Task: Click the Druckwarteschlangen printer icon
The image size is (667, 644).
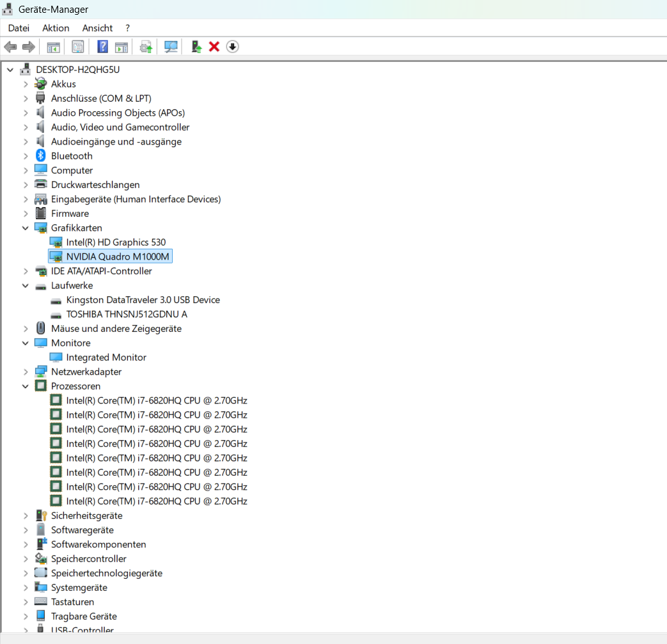Action: [40, 185]
